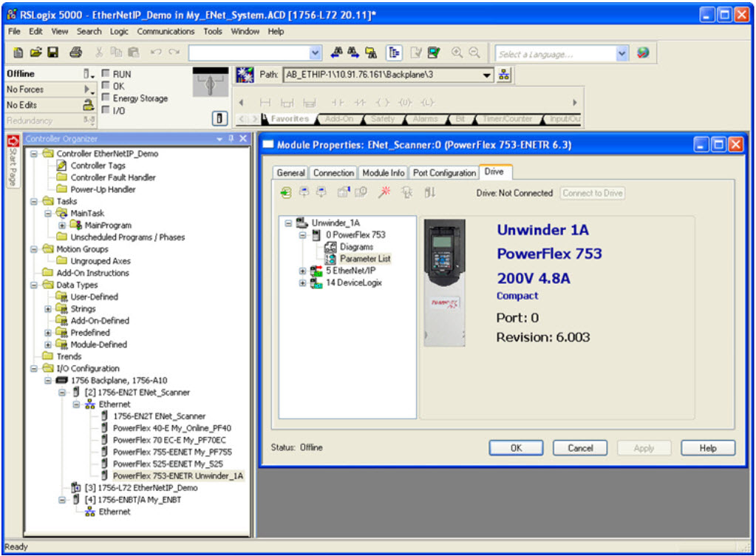Switch to the General tab
The width and height of the screenshot is (756, 556).
290,172
